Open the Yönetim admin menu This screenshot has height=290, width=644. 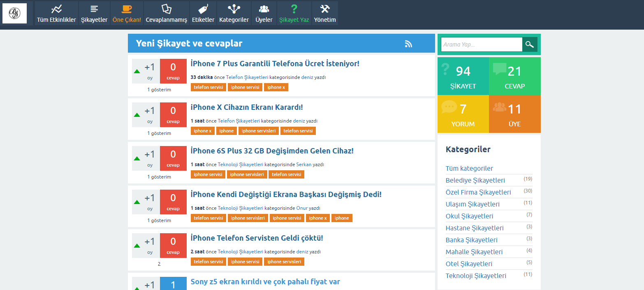pyautogui.click(x=325, y=13)
